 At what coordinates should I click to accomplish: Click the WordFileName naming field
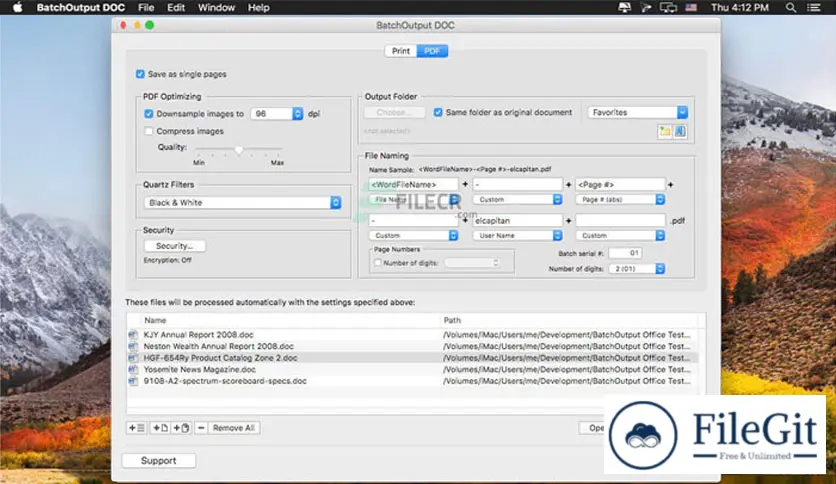pos(413,184)
